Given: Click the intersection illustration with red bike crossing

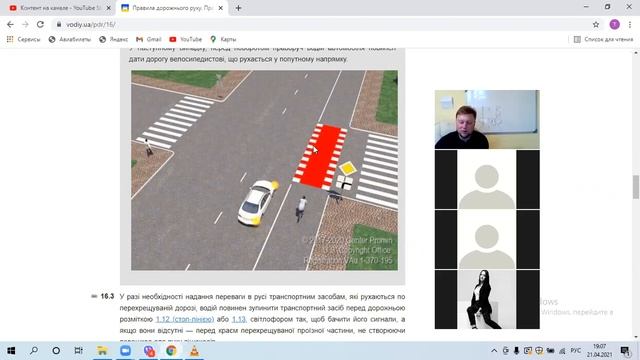Looking at the screenshot, I should [x=264, y=170].
